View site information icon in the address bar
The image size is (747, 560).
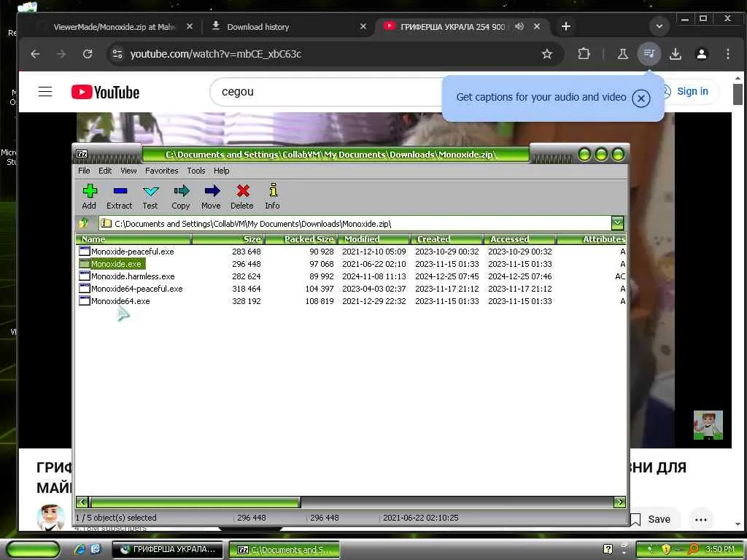[117, 54]
